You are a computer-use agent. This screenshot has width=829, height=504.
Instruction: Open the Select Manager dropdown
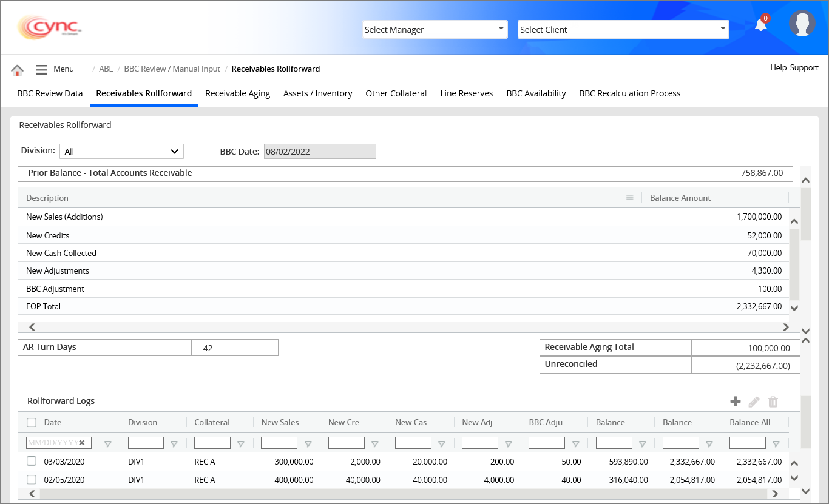point(435,29)
